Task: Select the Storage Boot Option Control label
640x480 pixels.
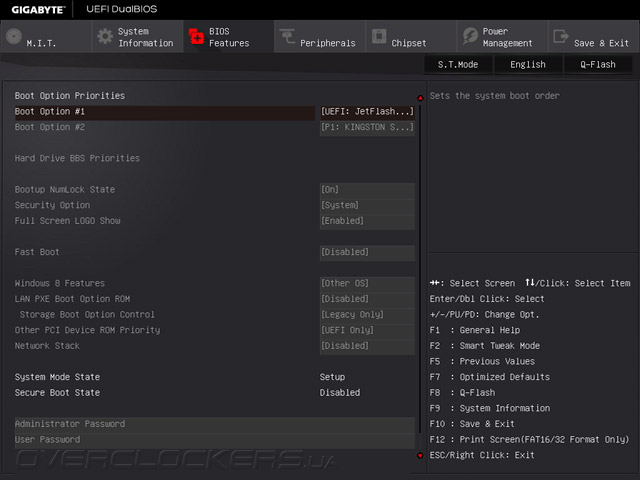Action: coord(87,315)
